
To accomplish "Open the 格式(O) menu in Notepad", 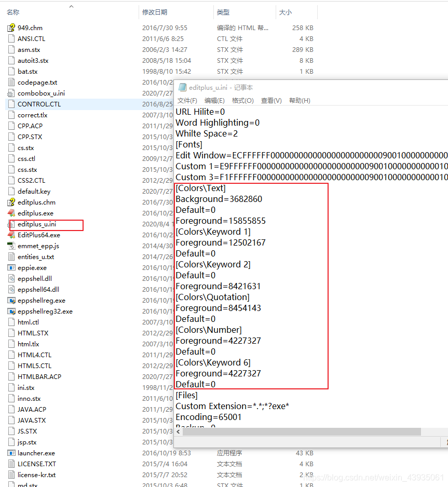I will click(x=242, y=101).
